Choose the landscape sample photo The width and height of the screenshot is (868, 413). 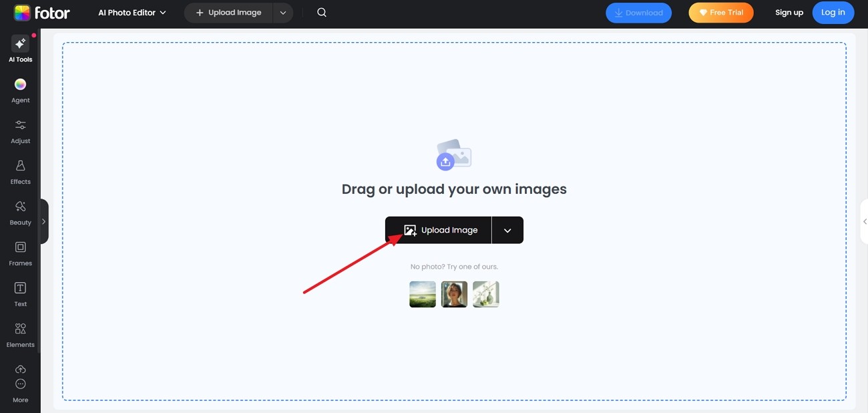[423, 294]
